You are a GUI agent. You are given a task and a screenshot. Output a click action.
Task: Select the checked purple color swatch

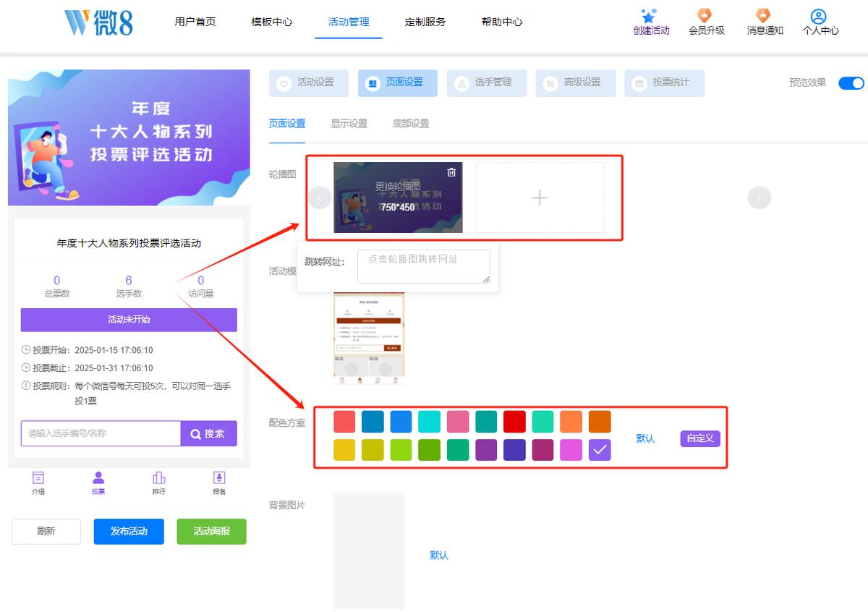[x=600, y=450]
